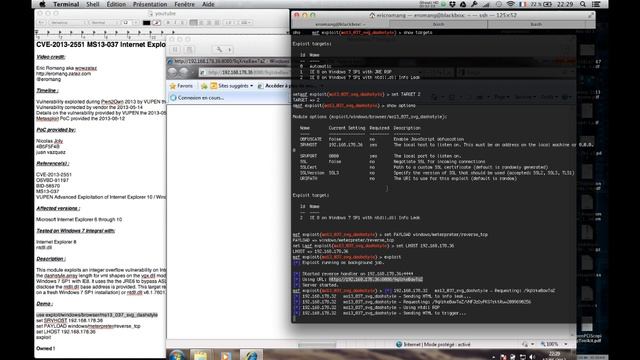Open the font size field in TextEdit
Viewport: 640px width, 360px height.
click(125, 23)
